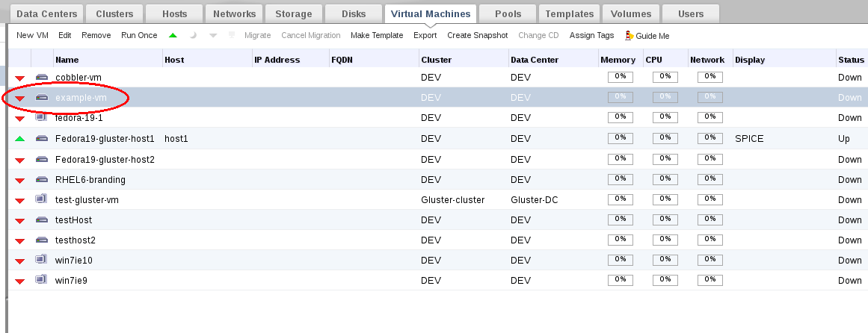Click the desktop icon beside win7ie10
Screen dimensions: 868x333
click(x=41, y=260)
